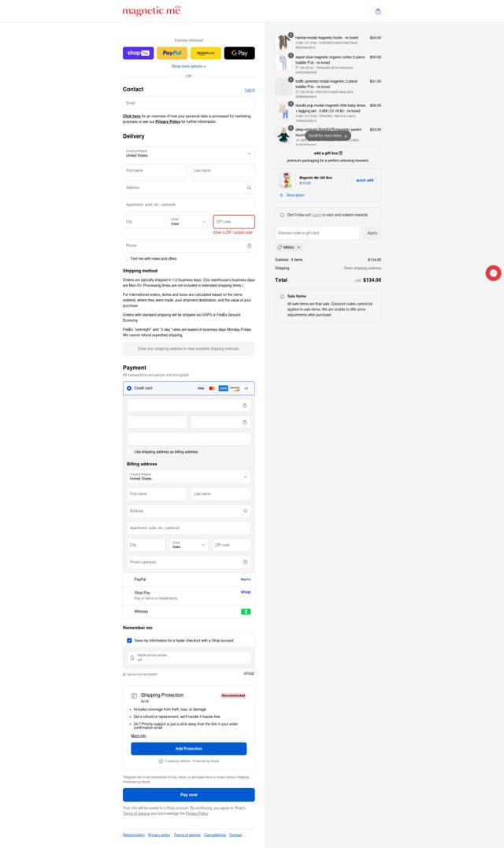
Task: Open Billing State dropdown
Action: [189, 545]
